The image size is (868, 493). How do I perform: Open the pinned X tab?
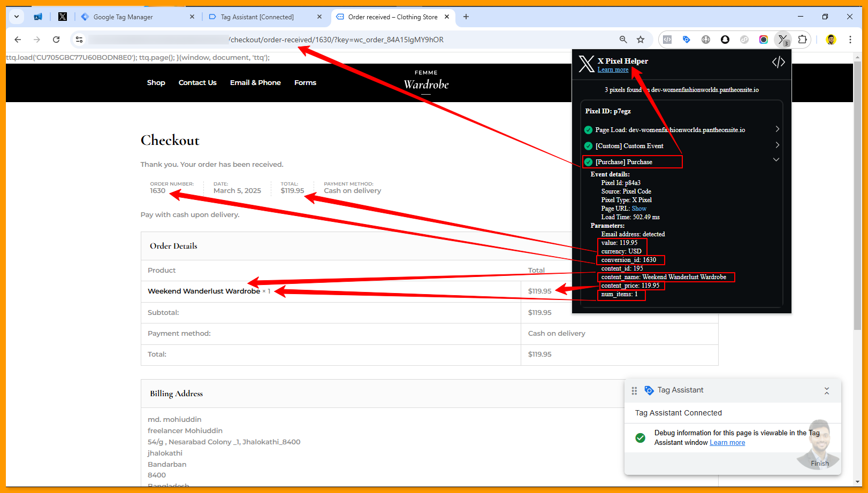(63, 17)
